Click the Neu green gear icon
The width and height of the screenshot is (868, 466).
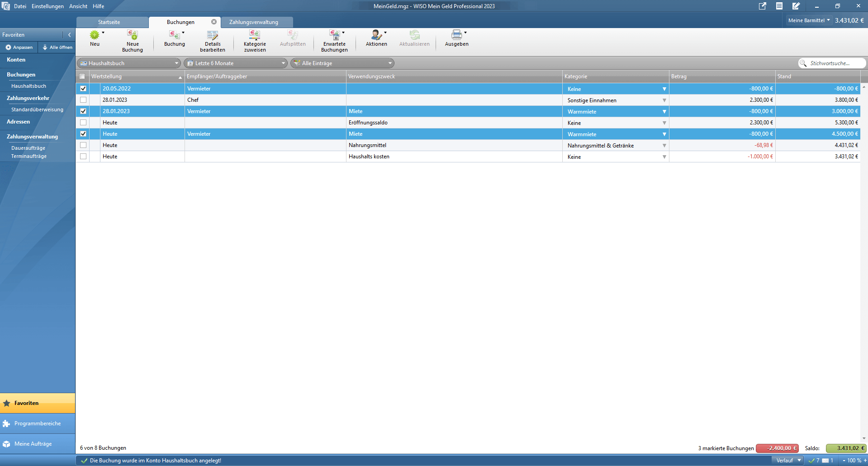(x=95, y=35)
